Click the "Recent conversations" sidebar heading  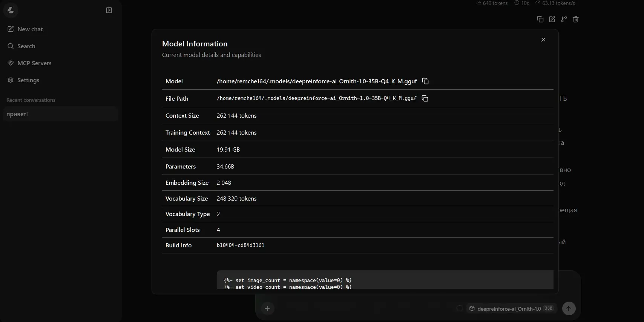tap(31, 100)
